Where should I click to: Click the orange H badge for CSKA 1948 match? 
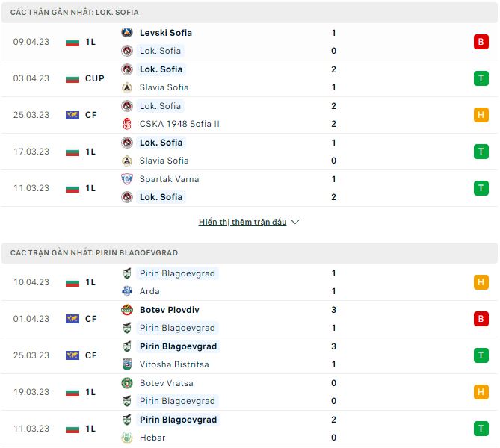tap(481, 115)
